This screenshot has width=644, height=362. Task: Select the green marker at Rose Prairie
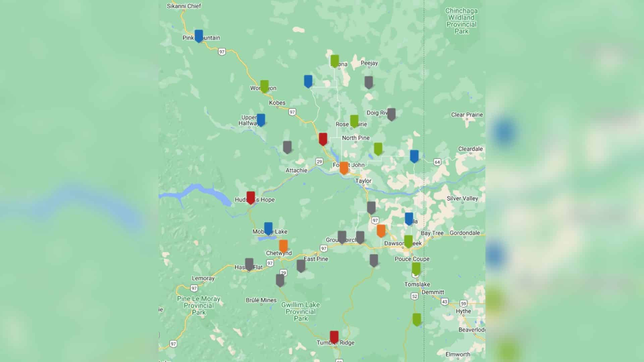pyautogui.click(x=354, y=121)
